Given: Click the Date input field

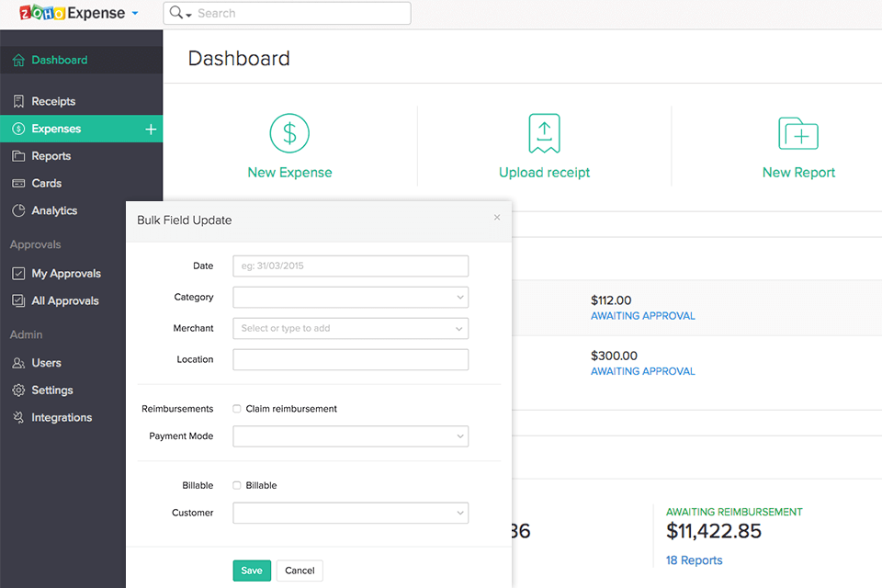Looking at the screenshot, I should pyautogui.click(x=350, y=266).
